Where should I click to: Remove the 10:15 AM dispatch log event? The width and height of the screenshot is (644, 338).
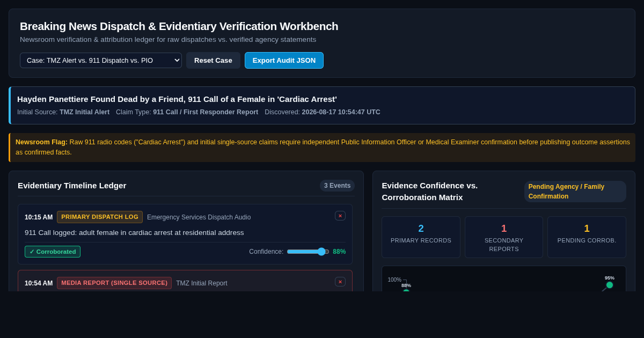click(340, 216)
